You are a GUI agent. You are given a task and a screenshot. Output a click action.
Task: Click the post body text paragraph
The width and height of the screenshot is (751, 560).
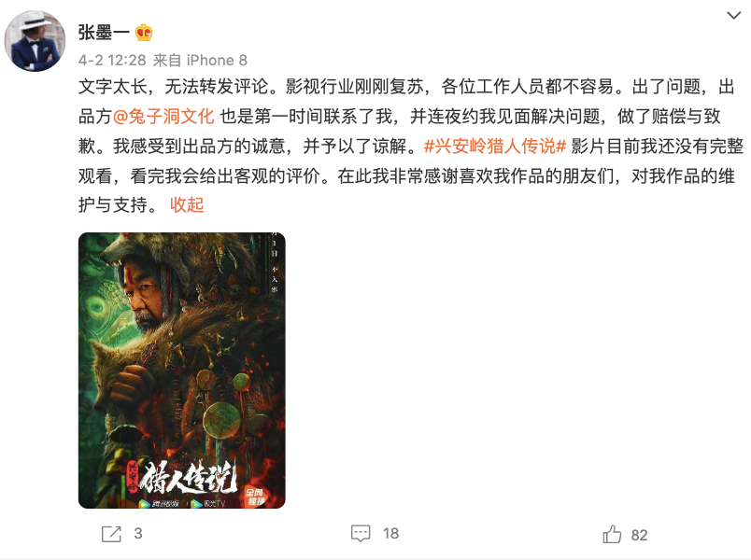411,146
